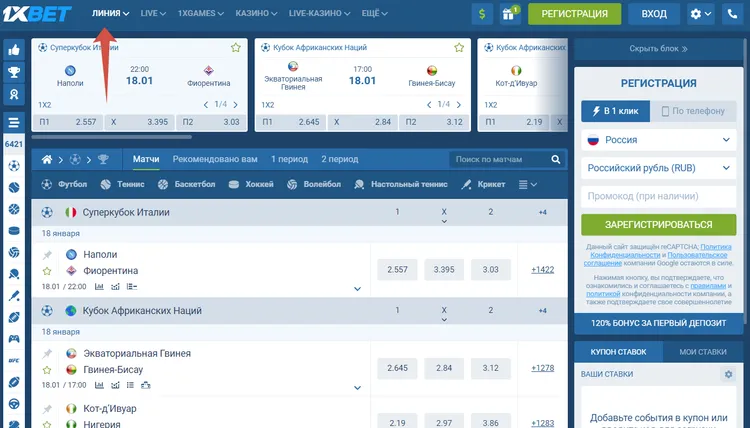Open the 1XGAMES dropdown menu
The image size is (750, 428).
point(200,13)
